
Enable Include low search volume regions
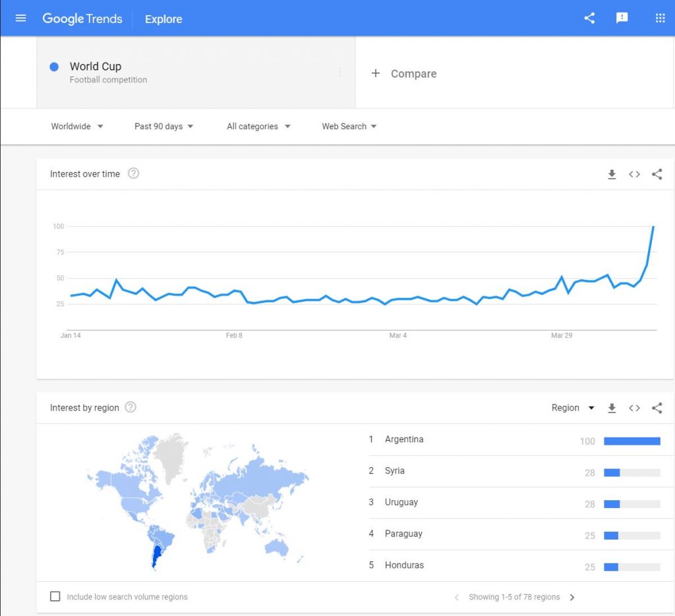[55, 596]
